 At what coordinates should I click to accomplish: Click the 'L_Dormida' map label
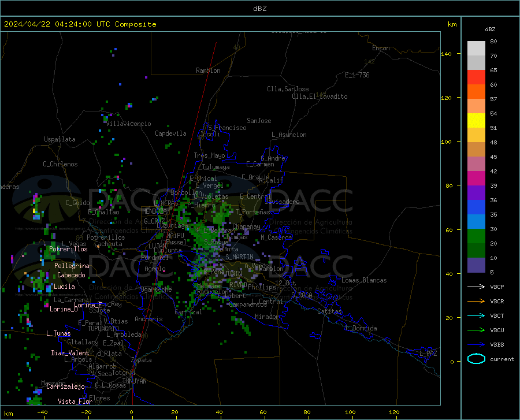(361, 328)
